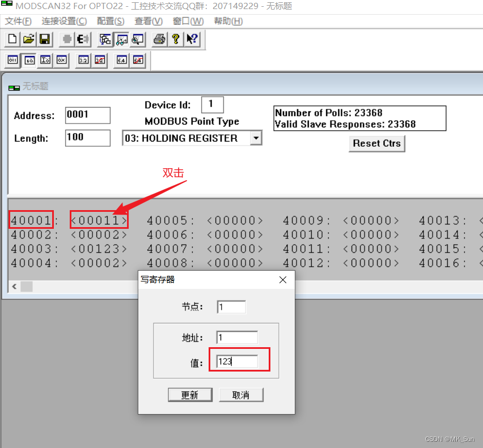Click the show data glasses icon

(x=122, y=39)
